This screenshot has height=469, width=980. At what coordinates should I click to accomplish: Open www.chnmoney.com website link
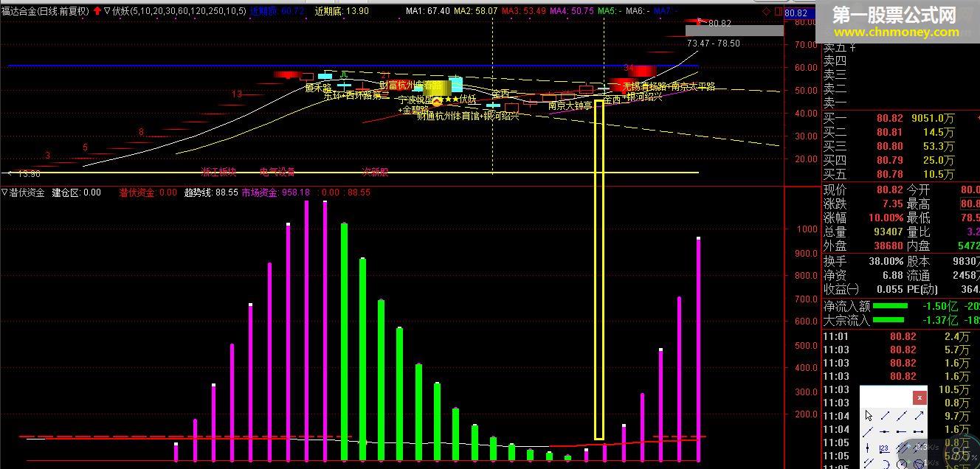tap(897, 32)
